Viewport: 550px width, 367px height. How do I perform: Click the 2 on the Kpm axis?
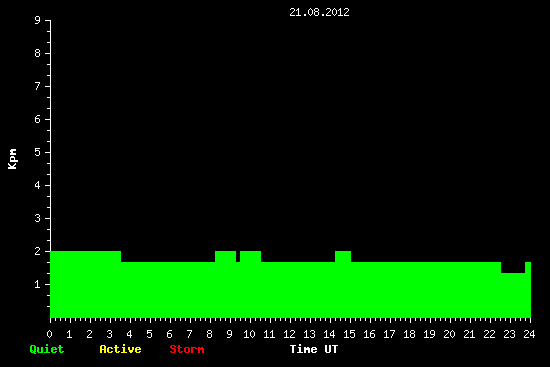coord(38,251)
